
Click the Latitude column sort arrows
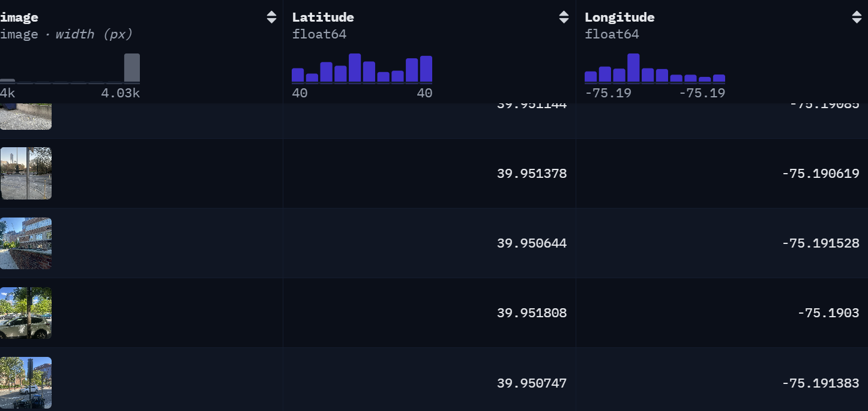click(564, 17)
